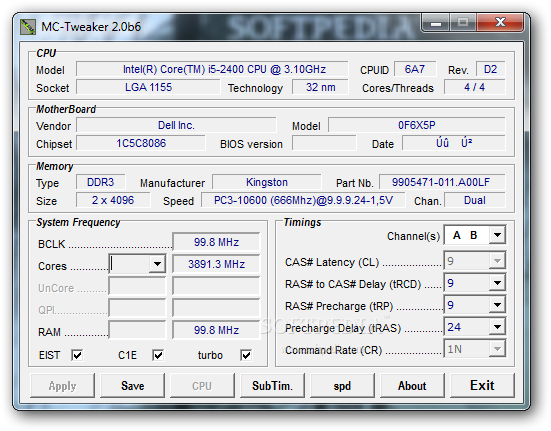The width and height of the screenshot is (551, 431).
Task: Click the memory Type value DDR3
Action: (x=101, y=182)
